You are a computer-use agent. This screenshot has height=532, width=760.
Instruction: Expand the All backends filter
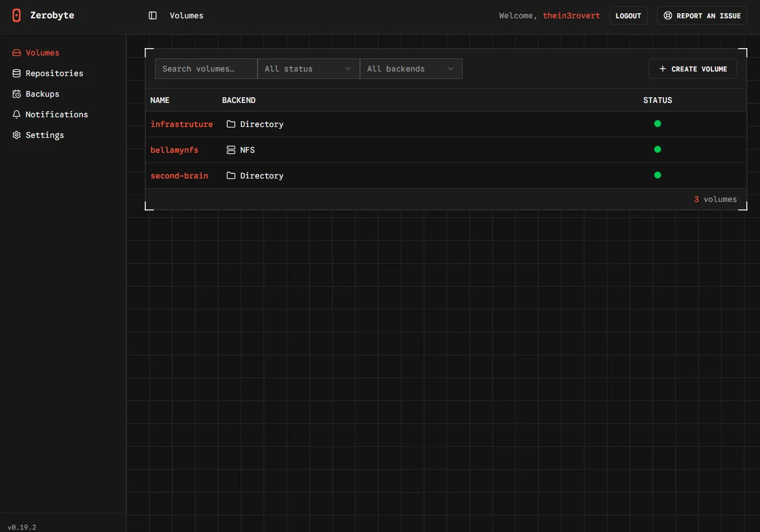coord(411,69)
